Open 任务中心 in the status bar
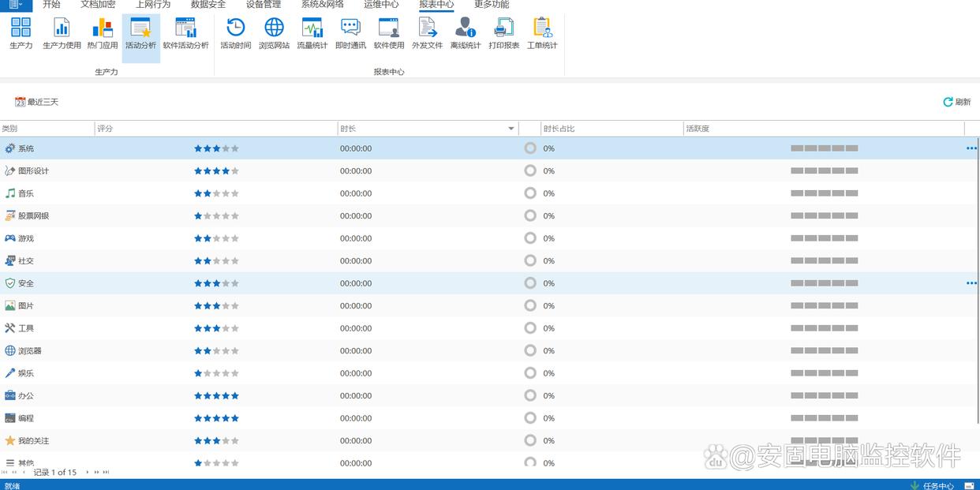 (x=937, y=485)
